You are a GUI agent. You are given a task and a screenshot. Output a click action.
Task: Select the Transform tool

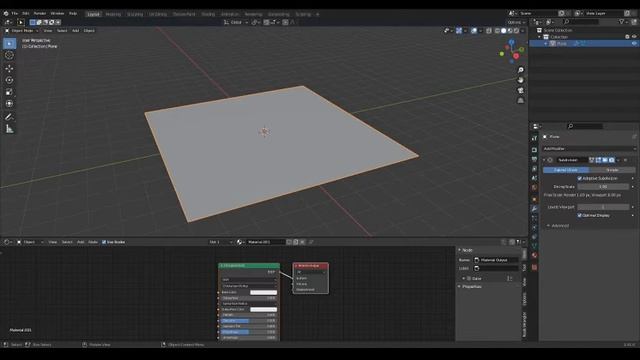click(x=9, y=104)
